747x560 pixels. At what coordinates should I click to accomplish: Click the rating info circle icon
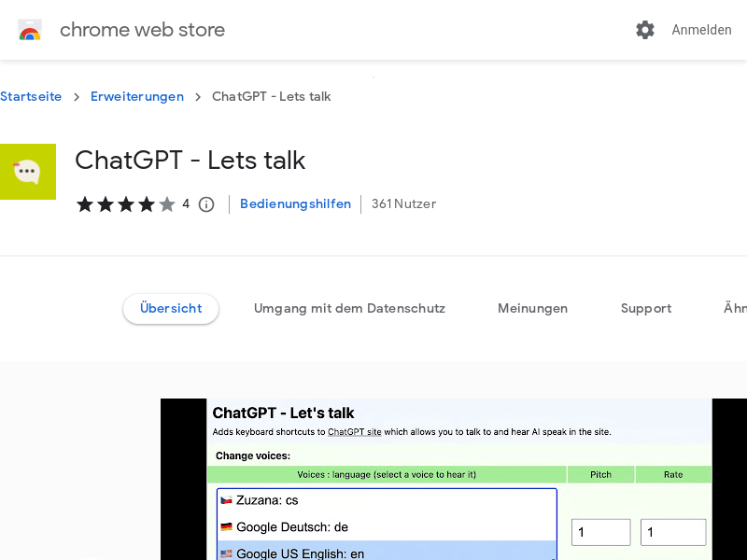[x=206, y=204]
